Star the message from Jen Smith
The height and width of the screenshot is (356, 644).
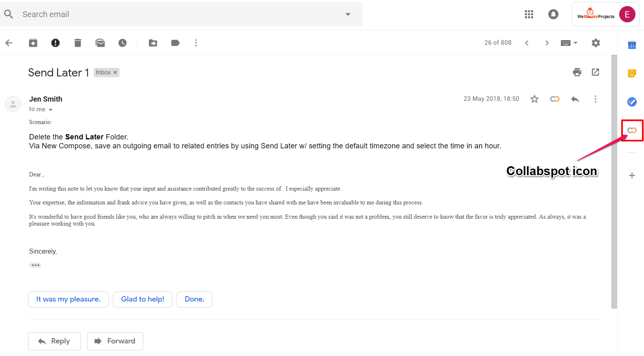(534, 99)
